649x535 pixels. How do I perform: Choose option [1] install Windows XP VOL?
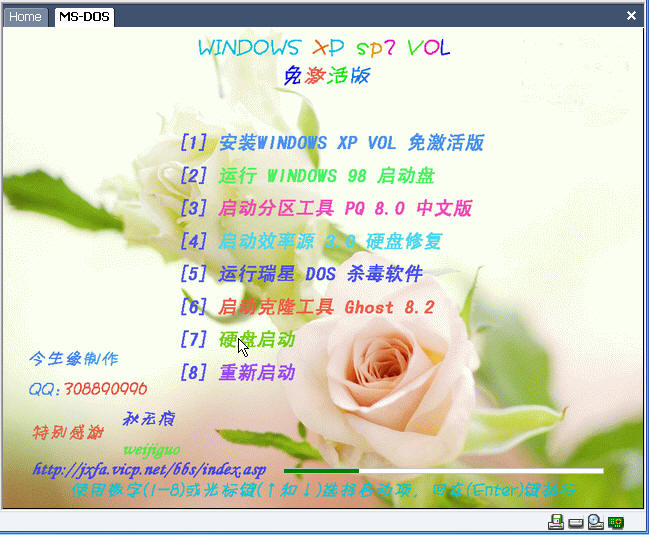332,143
